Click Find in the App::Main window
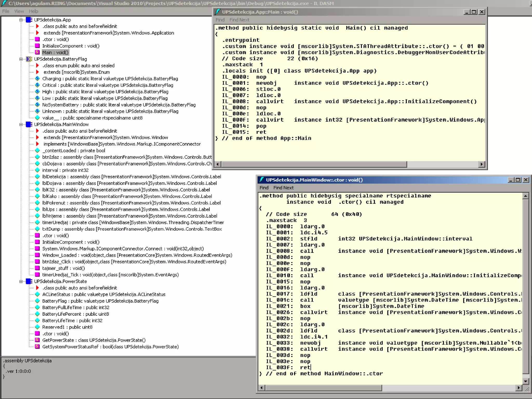 point(220,20)
